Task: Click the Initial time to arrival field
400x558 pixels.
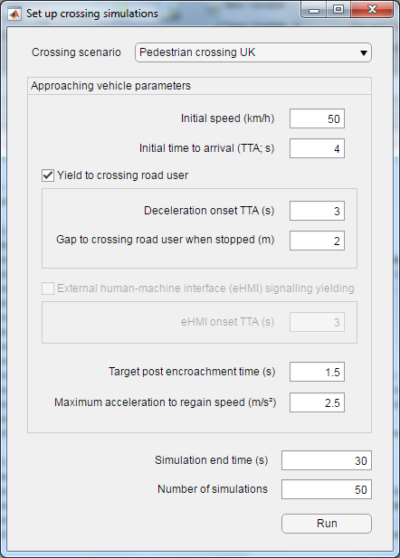Action: (x=317, y=148)
